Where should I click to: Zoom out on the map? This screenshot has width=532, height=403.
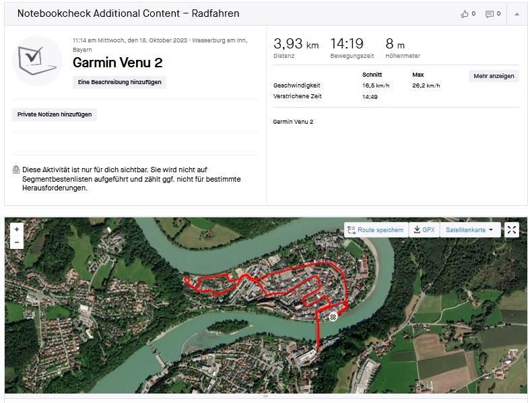[17, 242]
